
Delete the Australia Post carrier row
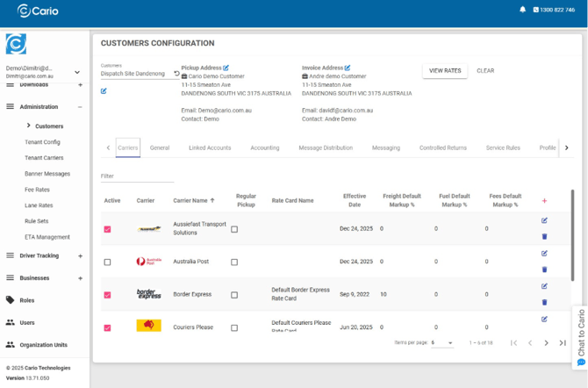point(544,269)
